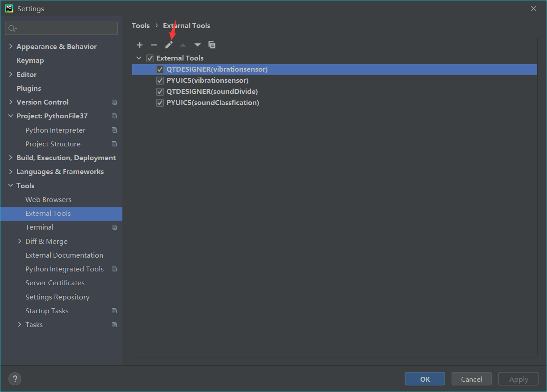Click External Tools breadcrumb title

coord(186,26)
